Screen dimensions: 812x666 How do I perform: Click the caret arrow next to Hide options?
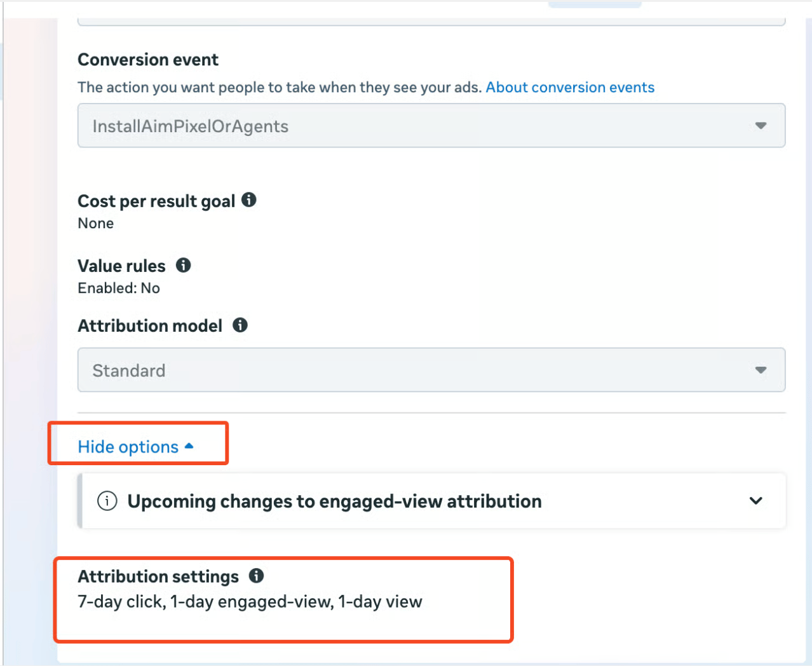click(x=189, y=446)
